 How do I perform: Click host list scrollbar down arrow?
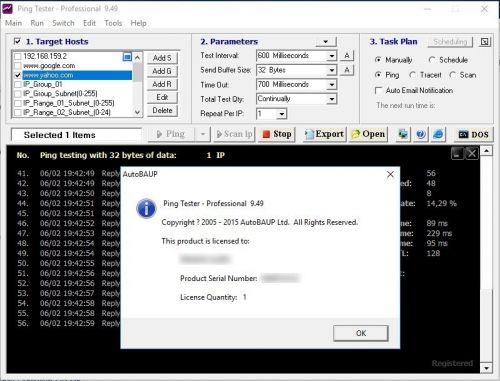[137, 112]
